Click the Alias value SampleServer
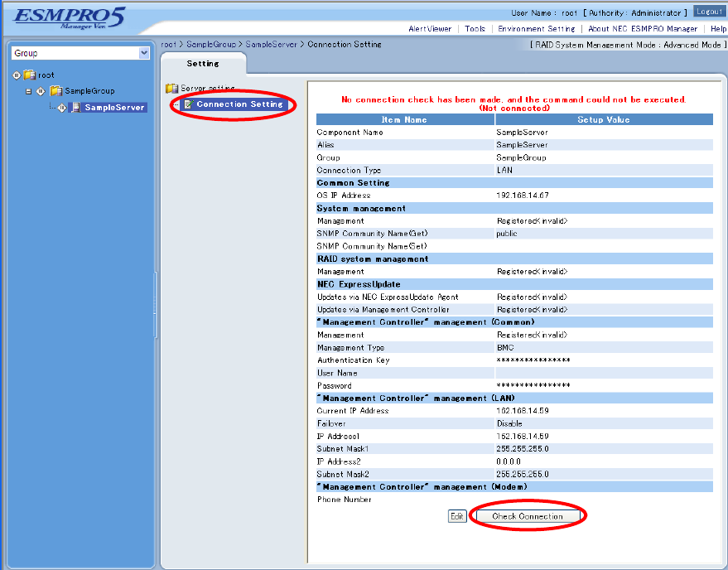The image size is (728, 570). tap(522, 145)
